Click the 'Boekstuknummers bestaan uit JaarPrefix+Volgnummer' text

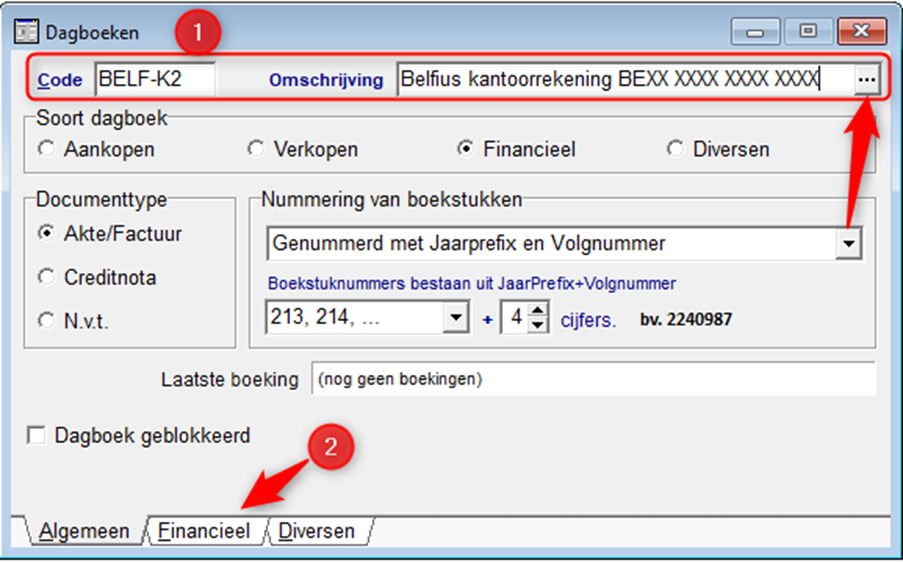pyautogui.click(x=472, y=284)
